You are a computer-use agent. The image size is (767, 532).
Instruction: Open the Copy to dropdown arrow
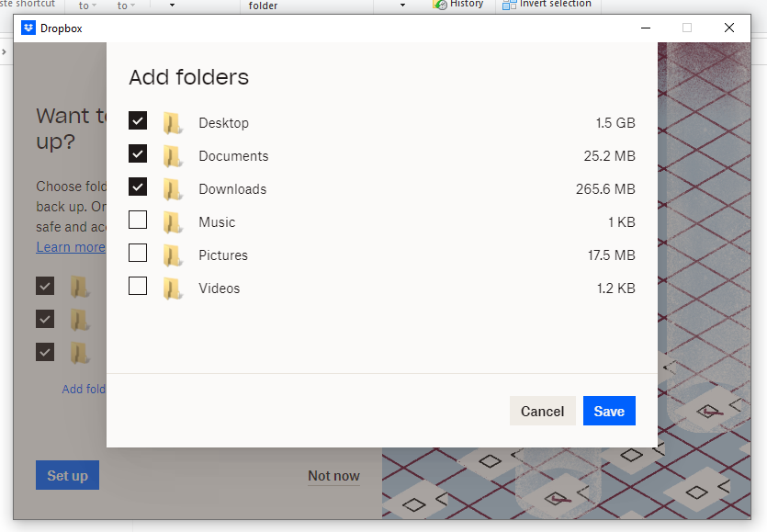pyautogui.click(x=134, y=6)
